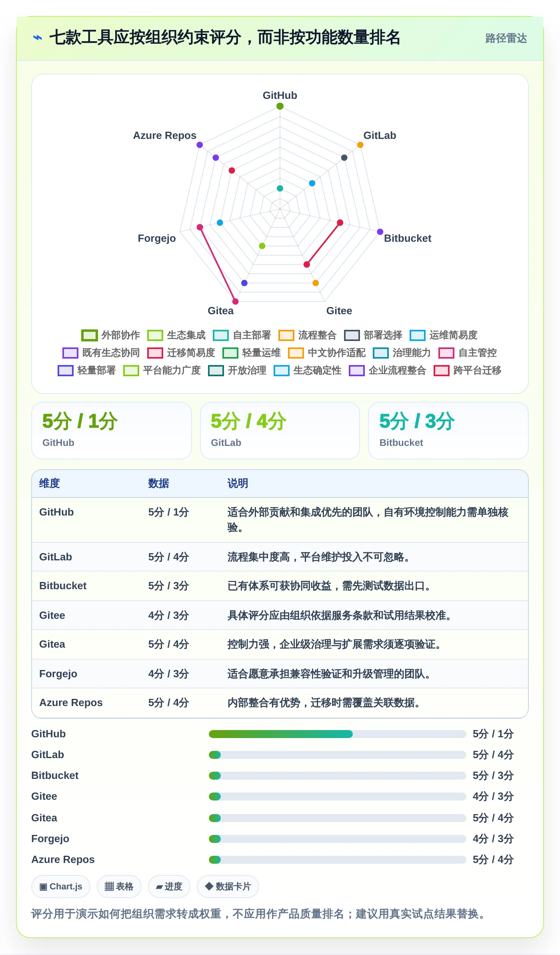
Task: Select the Chart.js tag chip
Action: click(61, 887)
